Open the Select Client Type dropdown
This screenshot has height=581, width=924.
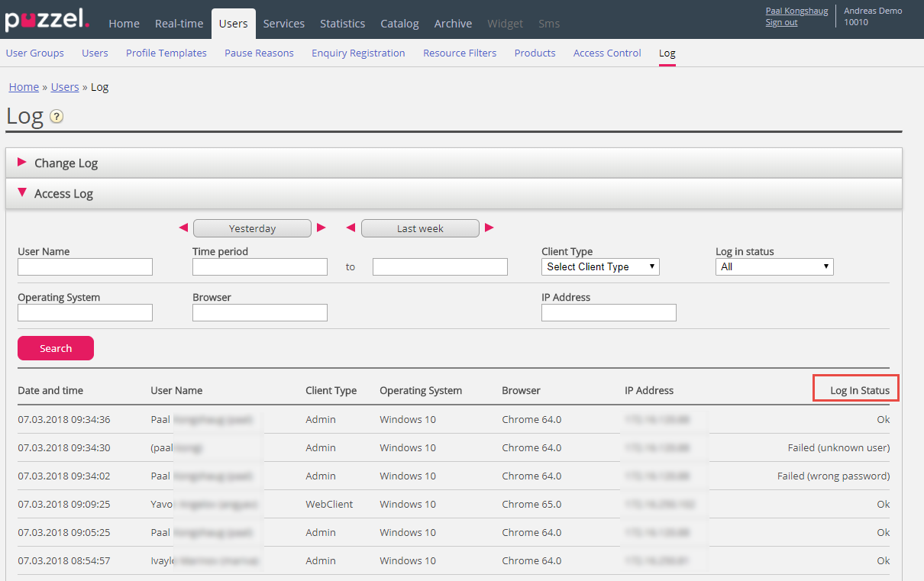600,266
